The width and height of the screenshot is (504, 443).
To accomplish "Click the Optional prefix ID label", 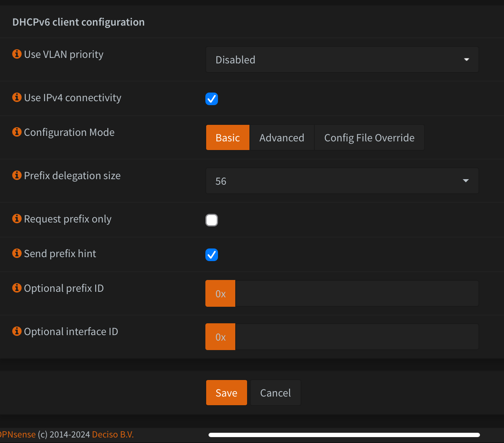I will point(64,288).
